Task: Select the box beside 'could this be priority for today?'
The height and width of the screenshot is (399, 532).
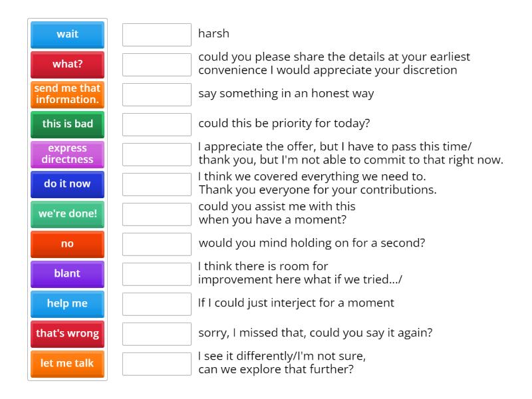Action: [x=156, y=124]
